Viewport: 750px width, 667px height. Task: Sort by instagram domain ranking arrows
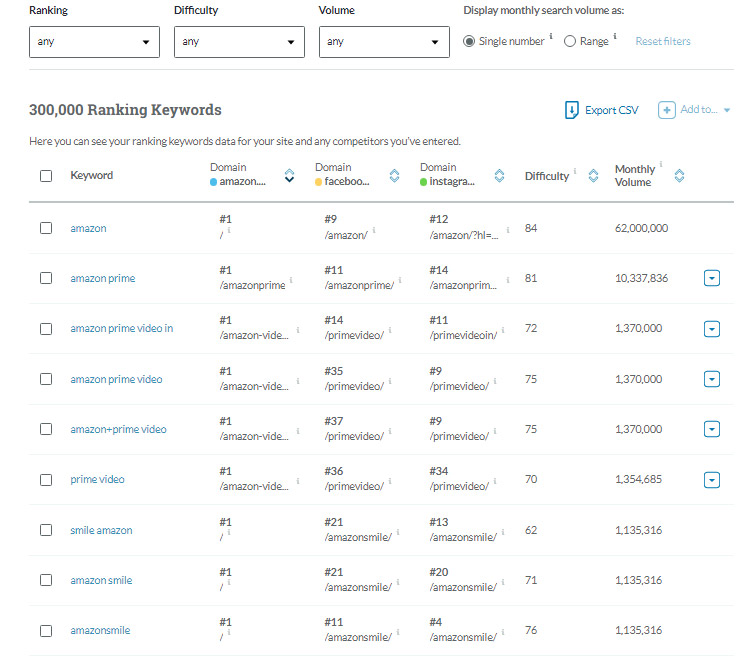(499, 176)
